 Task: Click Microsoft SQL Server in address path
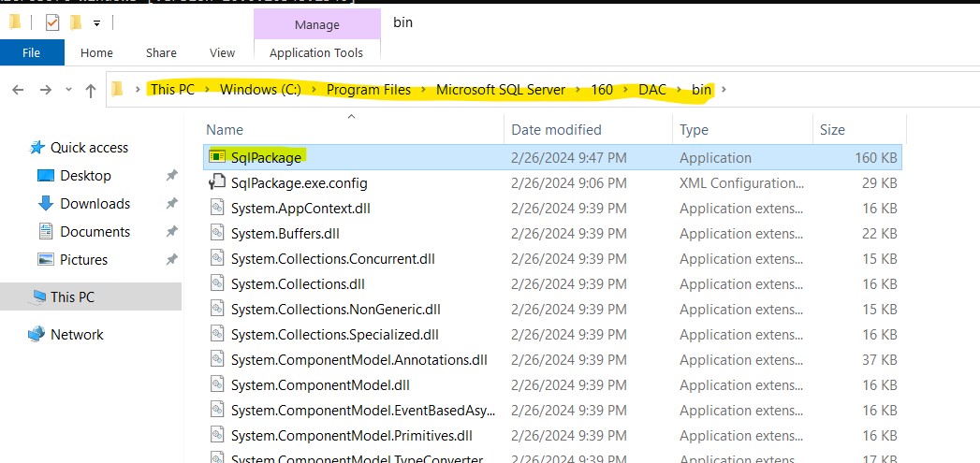[501, 90]
